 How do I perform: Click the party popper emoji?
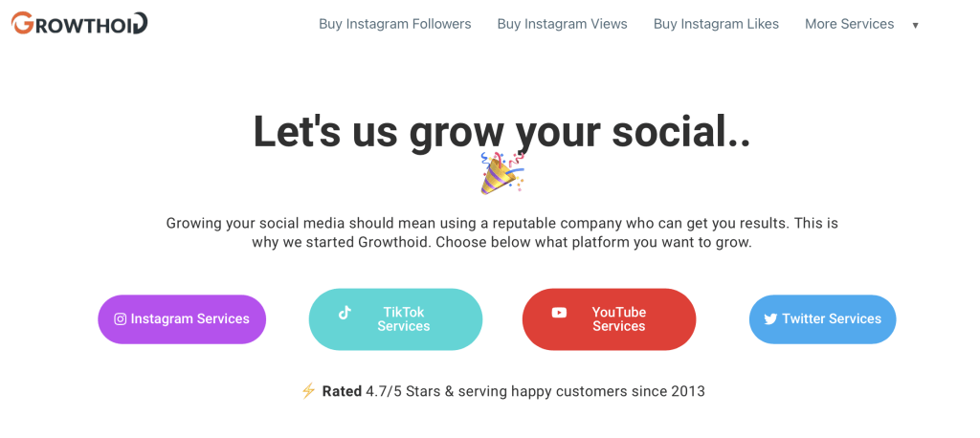(x=501, y=172)
